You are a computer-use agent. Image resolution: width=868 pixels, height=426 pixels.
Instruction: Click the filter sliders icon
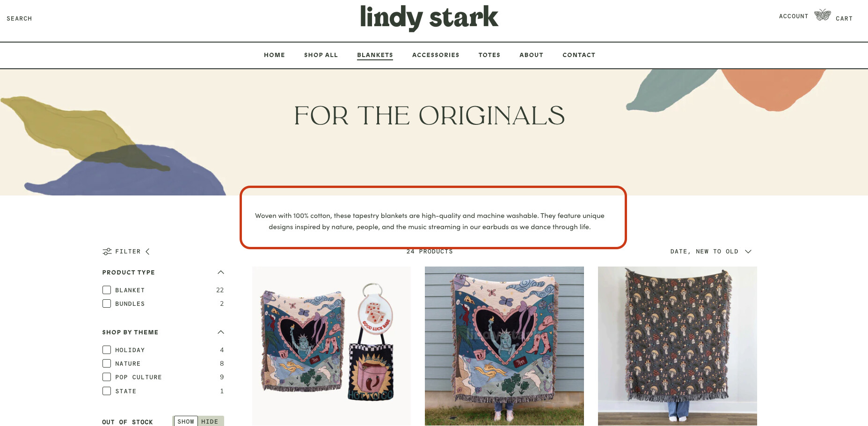tap(107, 252)
